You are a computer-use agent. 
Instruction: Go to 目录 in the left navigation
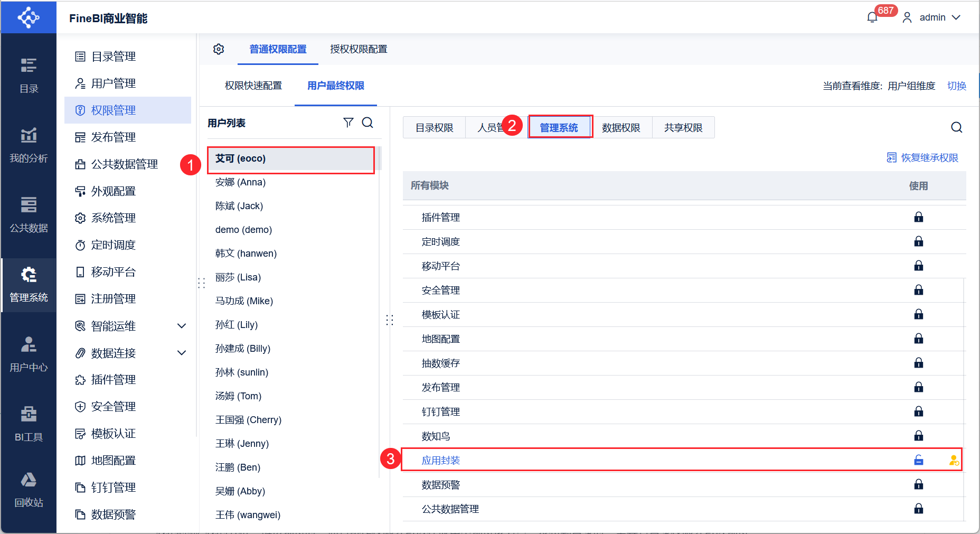(29, 76)
